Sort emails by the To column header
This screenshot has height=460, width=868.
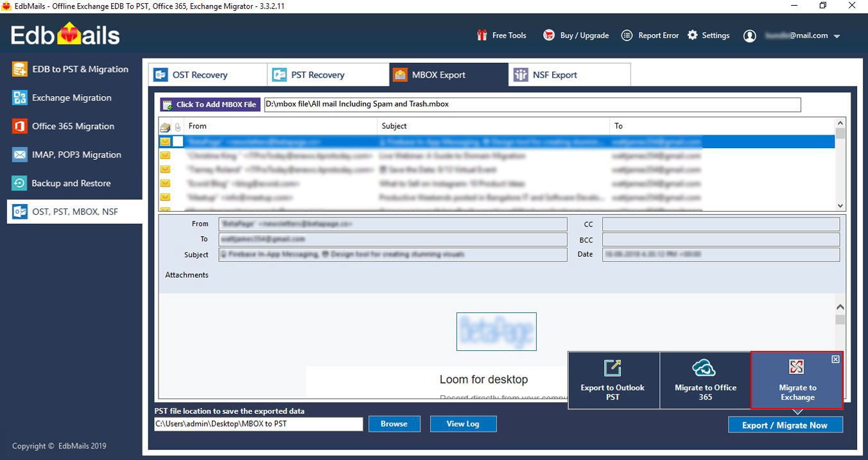pyautogui.click(x=722, y=126)
